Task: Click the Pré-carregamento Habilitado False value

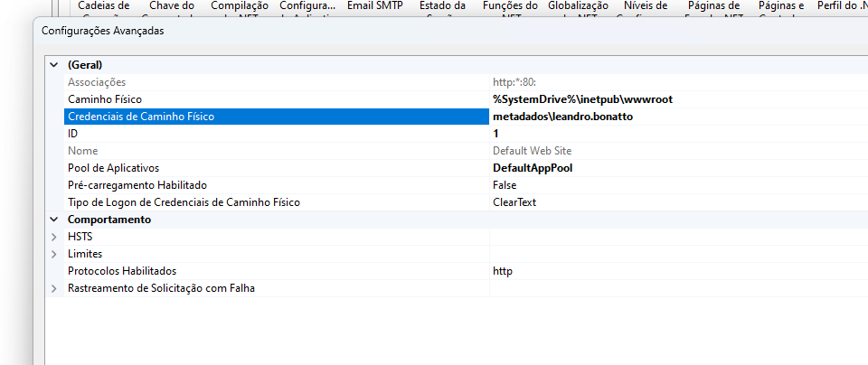Action: click(505, 185)
